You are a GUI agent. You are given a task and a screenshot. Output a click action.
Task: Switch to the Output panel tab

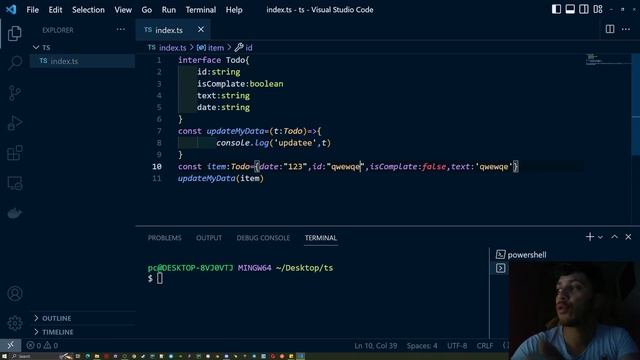coord(209,238)
